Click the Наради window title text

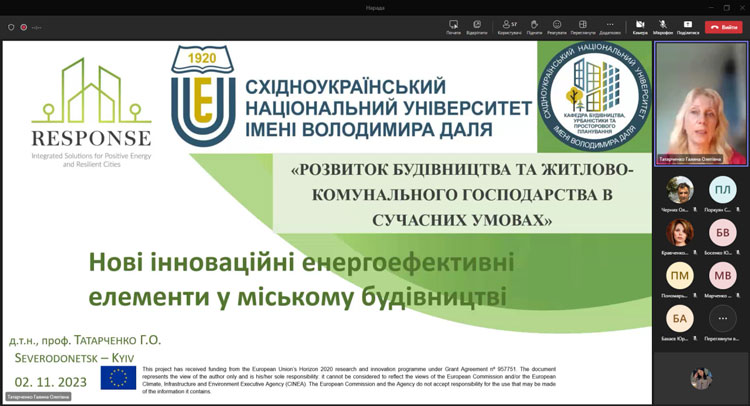[x=375, y=8]
